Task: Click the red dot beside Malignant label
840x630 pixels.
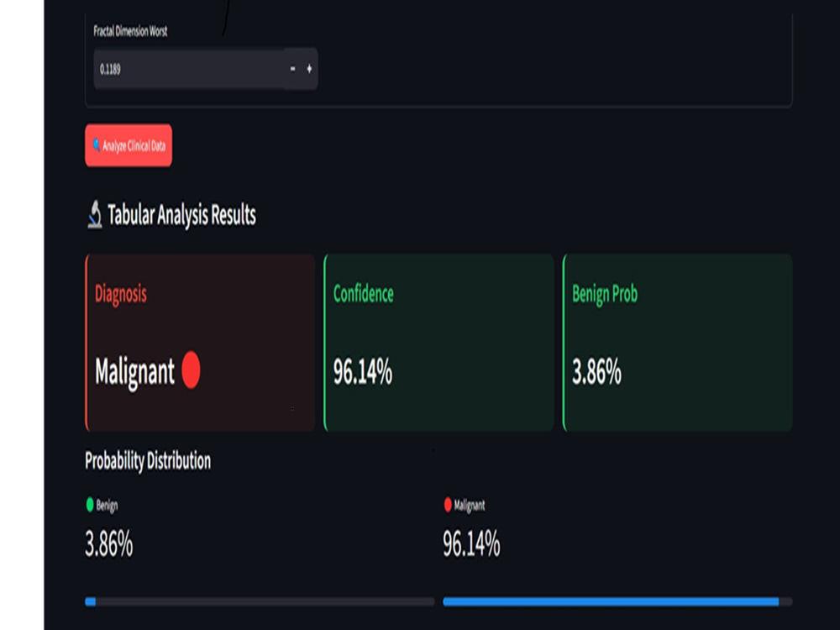Action: [x=448, y=505]
